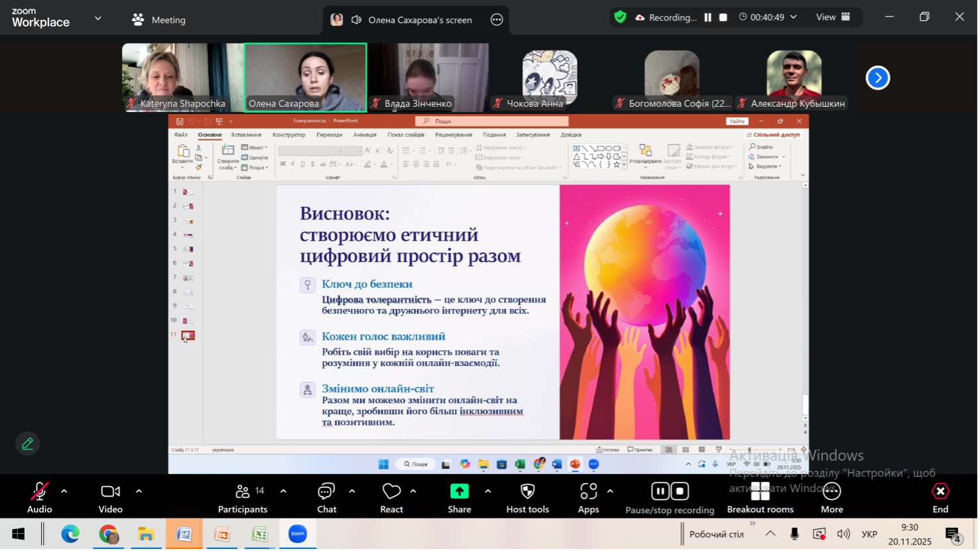Image resolution: width=980 pixels, height=551 pixels.
Task: Click the annotation pencil icon
Action: click(x=27, y=444)
